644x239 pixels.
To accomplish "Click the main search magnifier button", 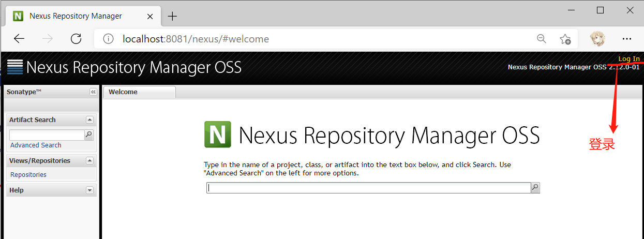I will click(x=535, y=188).
